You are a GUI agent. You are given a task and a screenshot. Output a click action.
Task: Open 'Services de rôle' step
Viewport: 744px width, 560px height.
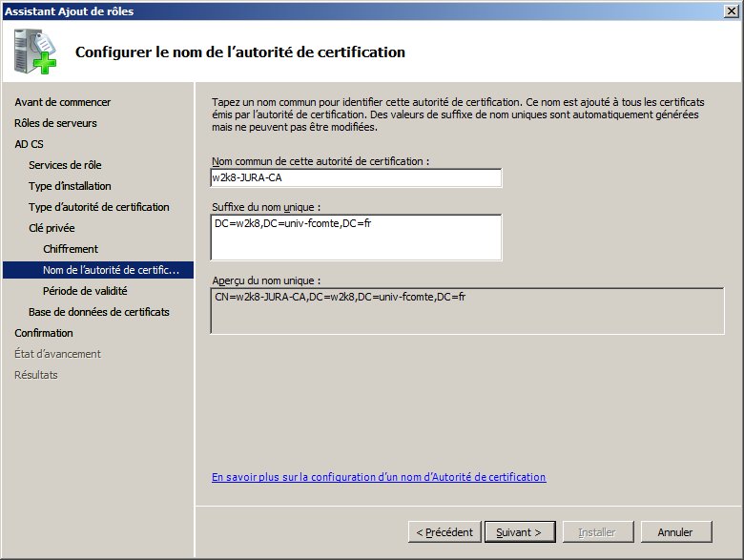(65, 165)
